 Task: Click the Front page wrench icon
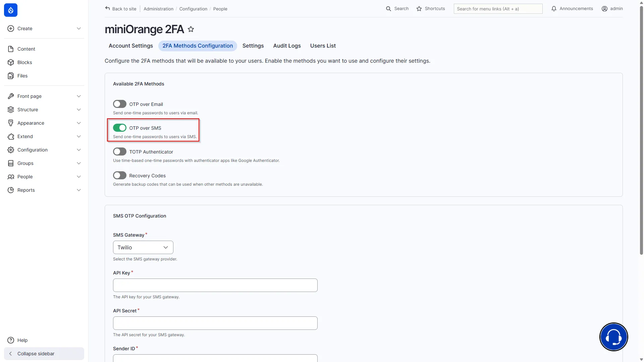pyautogui.click(x=11, y=96)
